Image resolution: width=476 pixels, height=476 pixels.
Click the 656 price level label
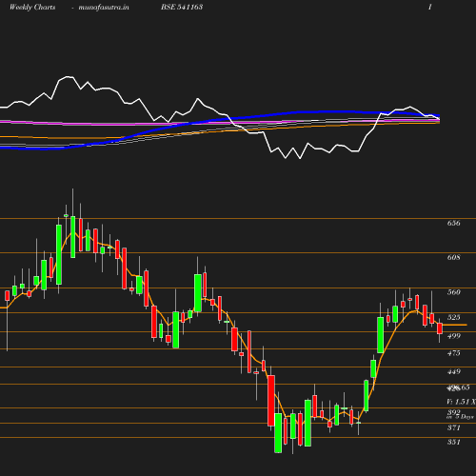coord(453,223)
